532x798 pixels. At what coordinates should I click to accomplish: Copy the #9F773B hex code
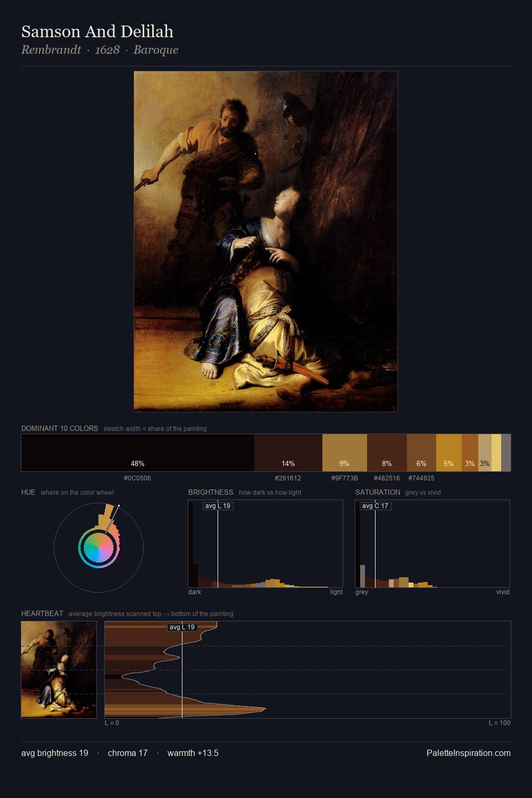click(345, 478)
